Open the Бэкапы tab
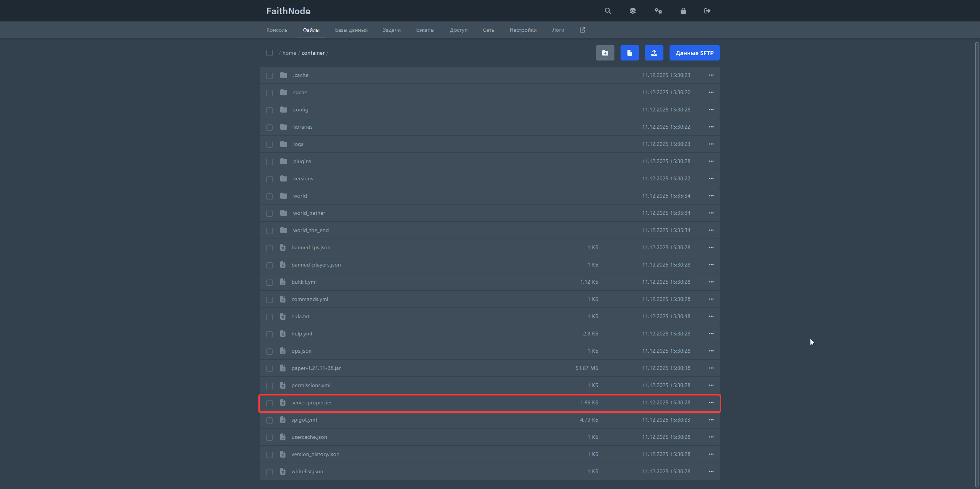 click(x=425, y=30)
